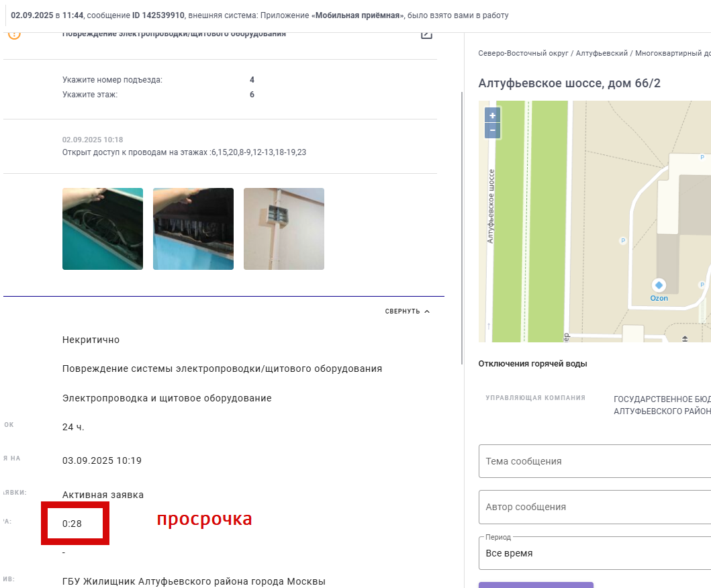Click the Северо-Восточный округ breadcrumb
Viewport: 711px width, 588px height.
point(523,54)
